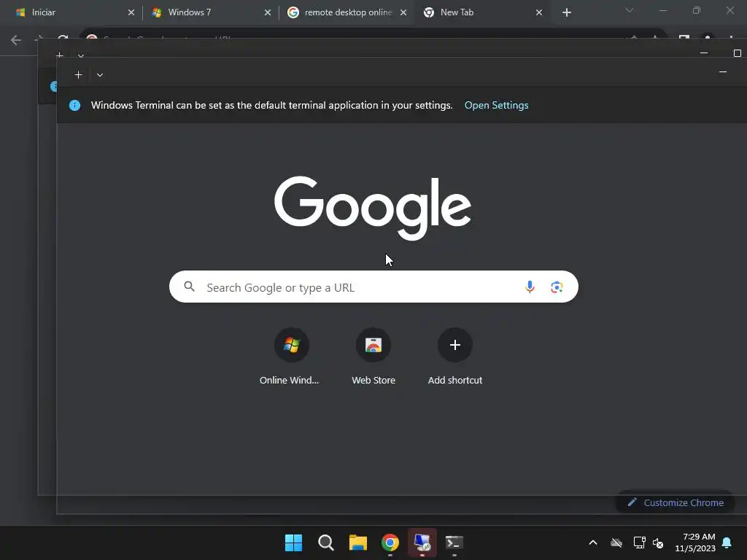Open the Online Windows shortcut tile

tap(291, 345)
